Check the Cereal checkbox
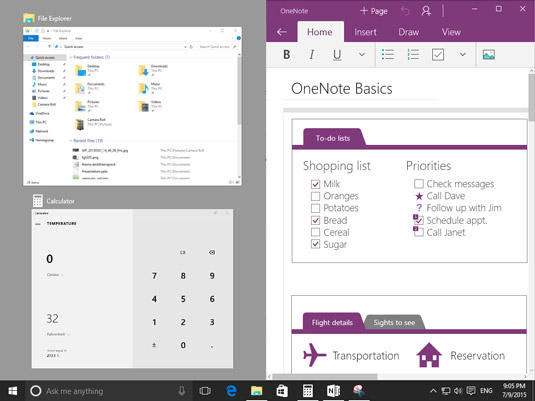Viewport: 535px width, 401px height. tap(315, 232)
